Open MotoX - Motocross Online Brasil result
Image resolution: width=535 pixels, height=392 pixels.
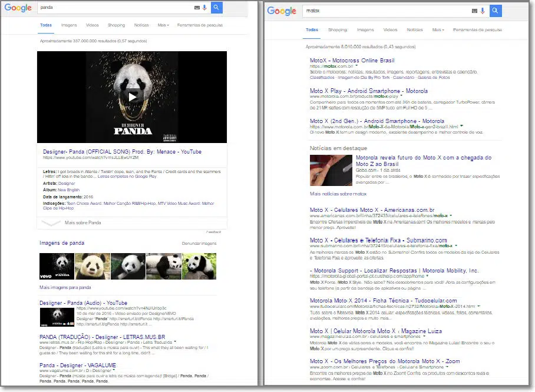352,61
